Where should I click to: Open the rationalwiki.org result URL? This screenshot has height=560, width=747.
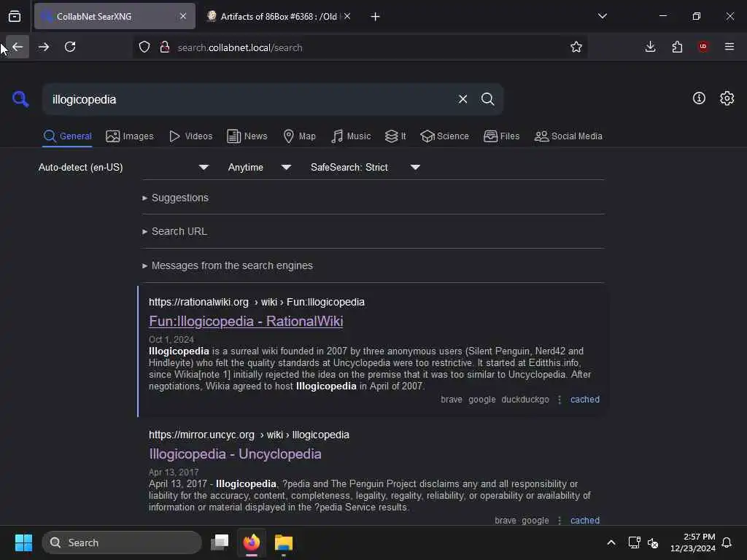256,302
